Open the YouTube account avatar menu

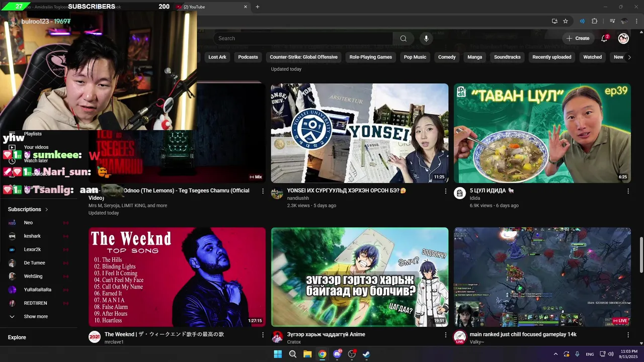623,38
